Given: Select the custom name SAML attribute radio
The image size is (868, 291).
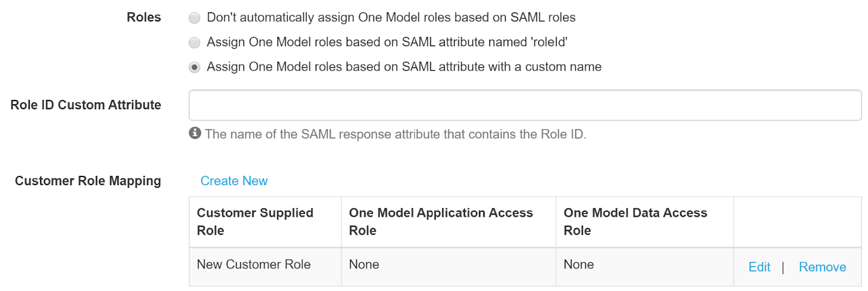Looking at the screenshot, I should pyautogui.click(x=194, y=67).
